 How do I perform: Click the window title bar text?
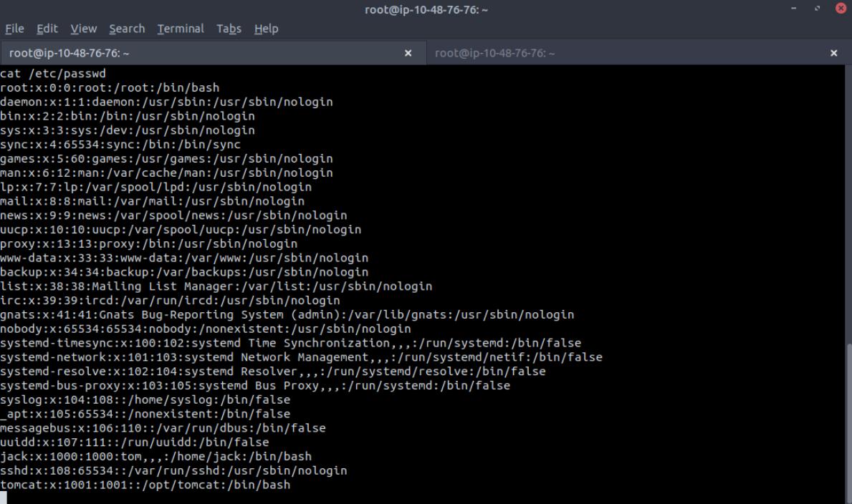point(426,9)
